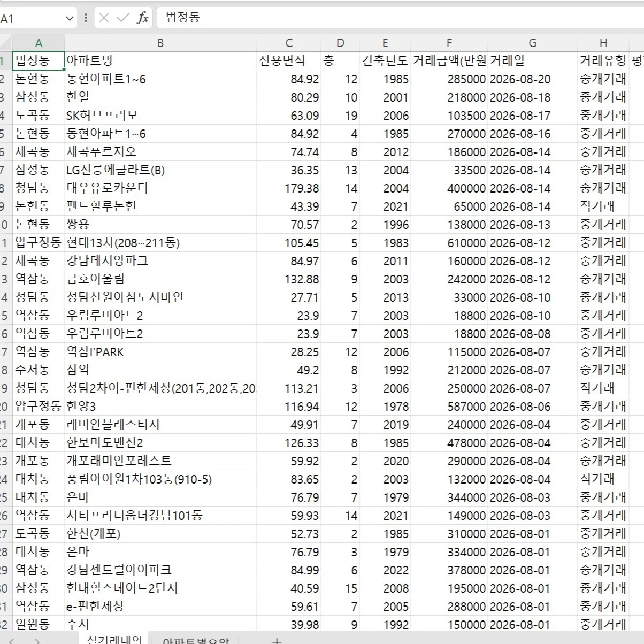Select cell 현대13차(208~211동)

(160, 243)
